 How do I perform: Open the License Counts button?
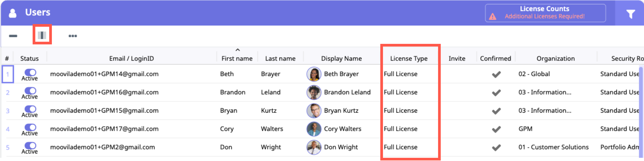click(x=545, y=13)
